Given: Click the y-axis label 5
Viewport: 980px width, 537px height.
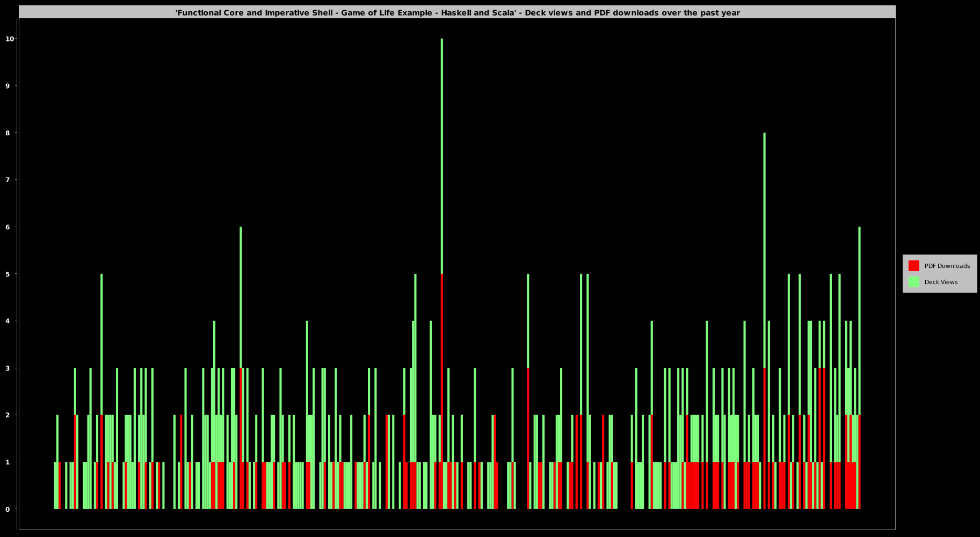Looking at the screenshot, I should (x=8, y=274).
